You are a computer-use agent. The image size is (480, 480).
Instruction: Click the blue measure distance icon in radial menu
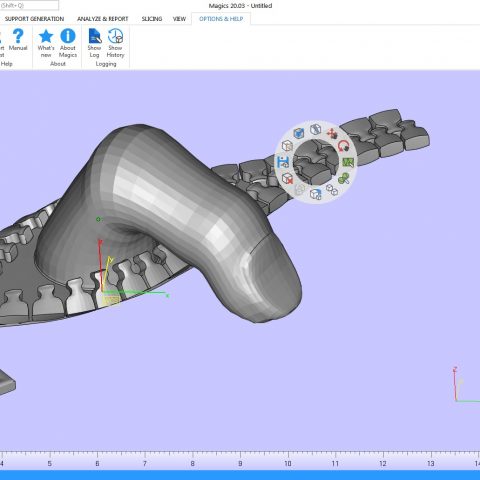[x=283, y=162]
